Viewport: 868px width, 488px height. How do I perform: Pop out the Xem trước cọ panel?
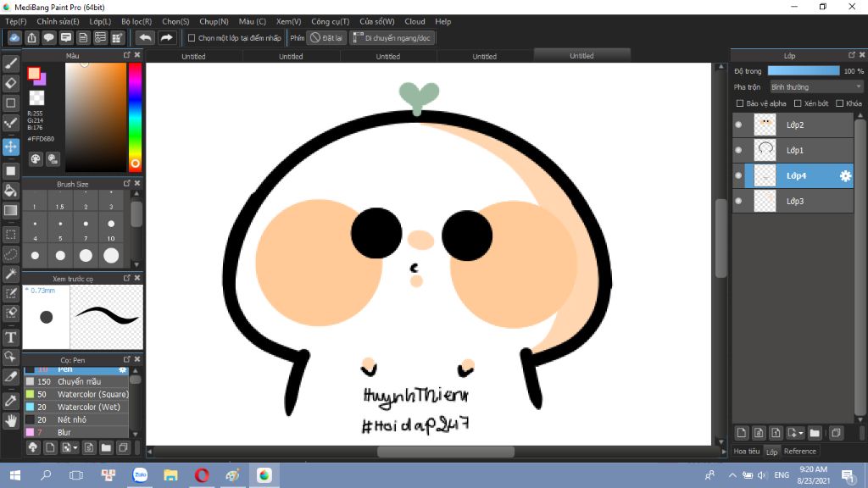tap(127, 278)
